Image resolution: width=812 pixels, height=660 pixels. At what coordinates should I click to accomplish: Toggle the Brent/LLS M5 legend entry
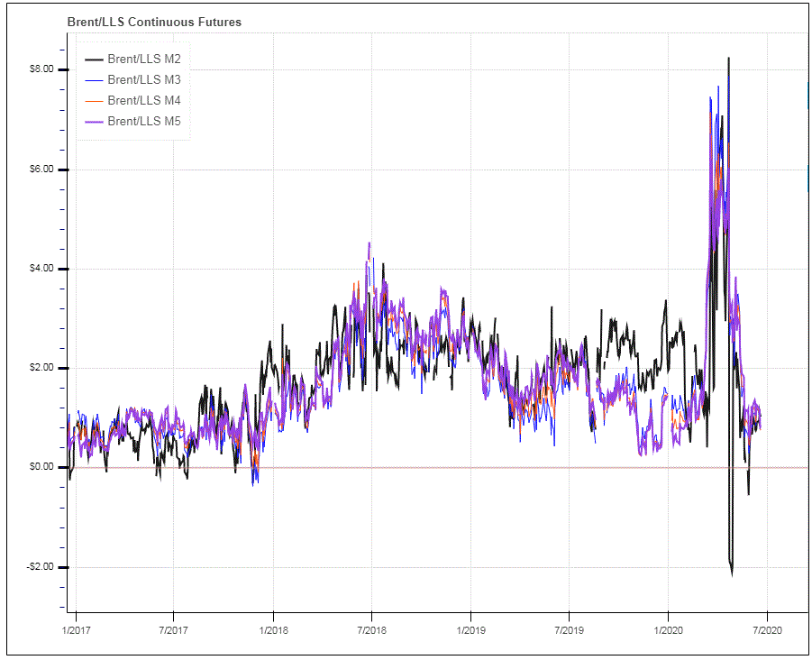pyautogui.click(x=133, y=121)
